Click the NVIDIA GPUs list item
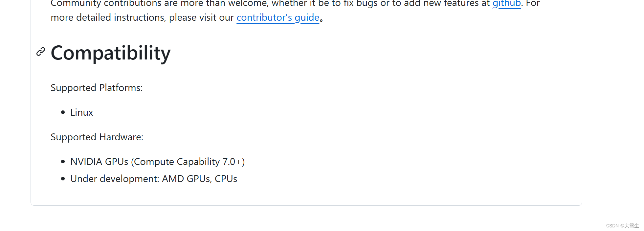 coord(158,162)
